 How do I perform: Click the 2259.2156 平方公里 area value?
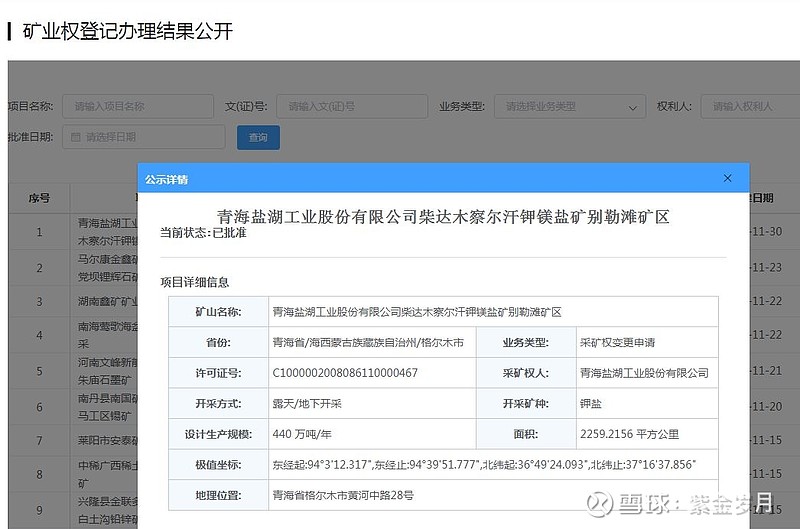pyautogui.click(x=630, y=434)
